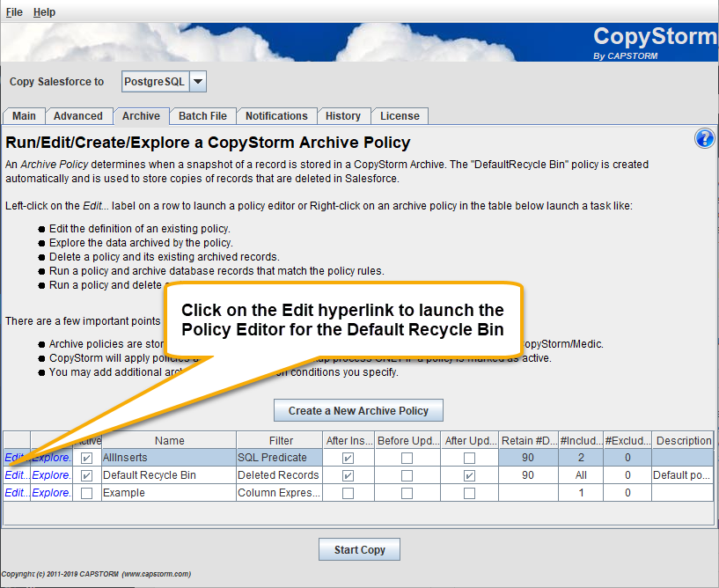This screenshot has width=719, height=588.
Task: Toggle Active checkbox for AllInserts
Action: tap(86, 458)
